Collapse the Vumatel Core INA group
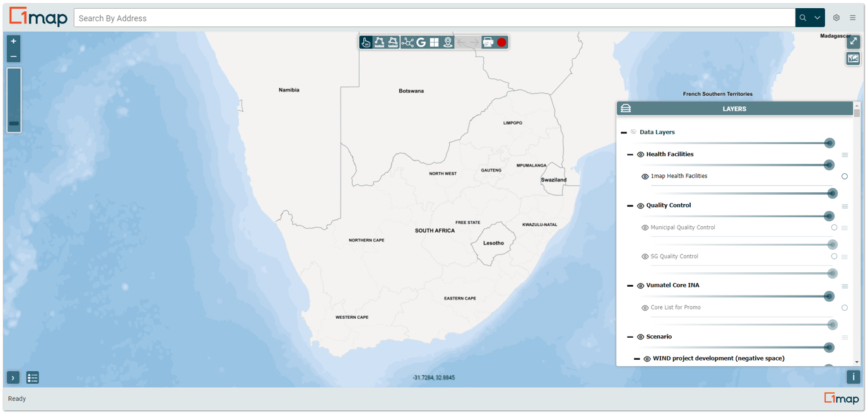The width and height of the screenshot is (868, 414). click(x=629, y=285)
